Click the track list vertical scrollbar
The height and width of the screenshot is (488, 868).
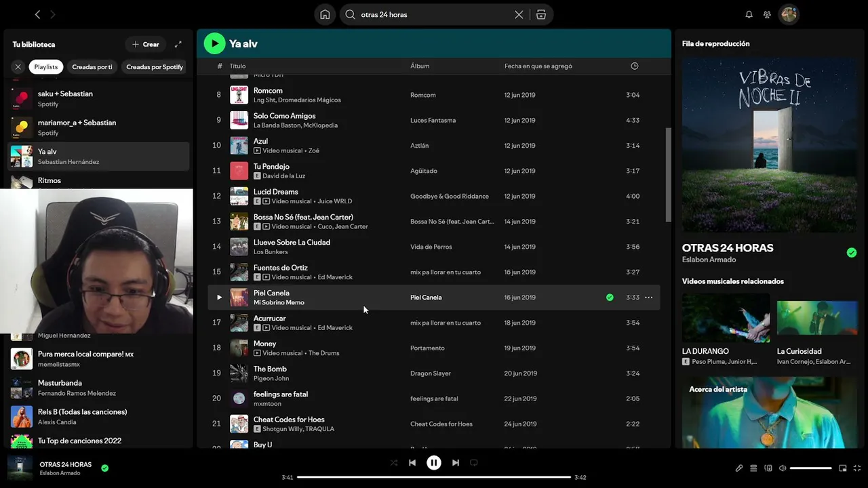(669, 174)
